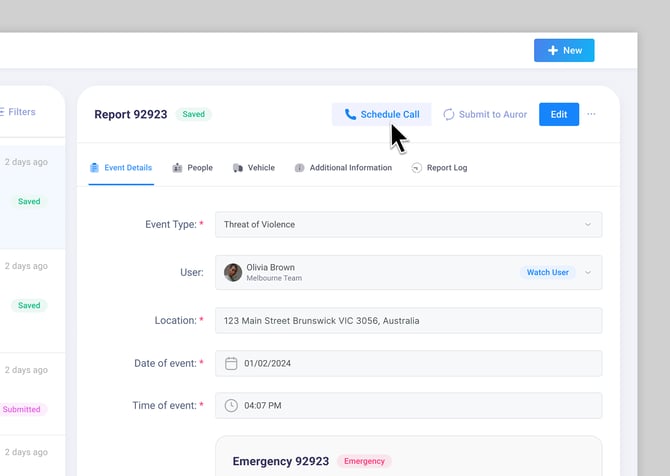This screenshot has width=670, height=476.
Task: Click the info icon on Additional Information tab
Action: pyautogui.click(x=299, y=168)
